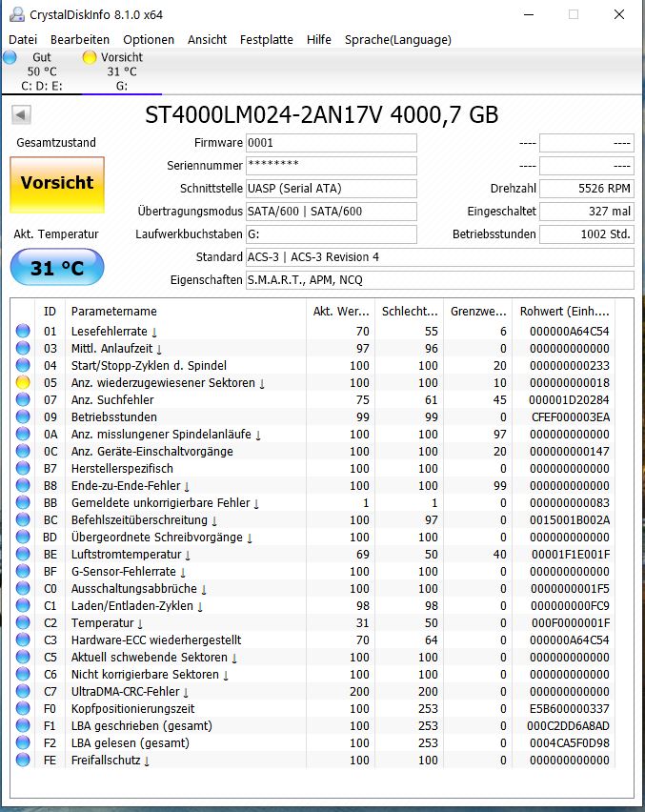Click the Übertragungsmodus field SATA/600
Screen dimensions: 645x812
click(x=332, y=212)
